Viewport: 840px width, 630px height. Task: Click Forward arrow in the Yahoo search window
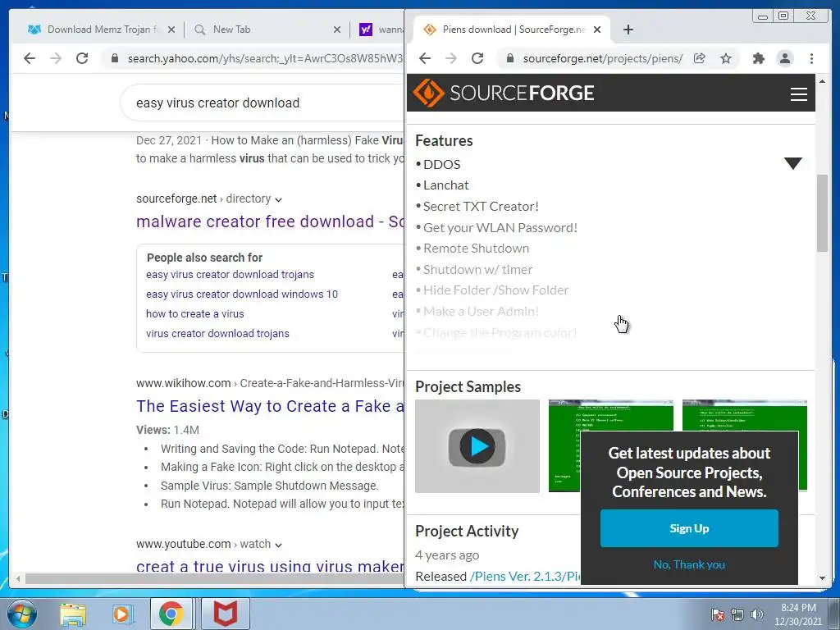click(x=56, y=58)
